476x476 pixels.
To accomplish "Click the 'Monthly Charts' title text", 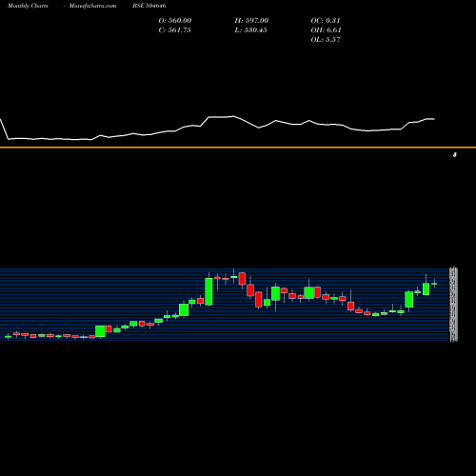I will pyautogui.click(x=28, y=6).
